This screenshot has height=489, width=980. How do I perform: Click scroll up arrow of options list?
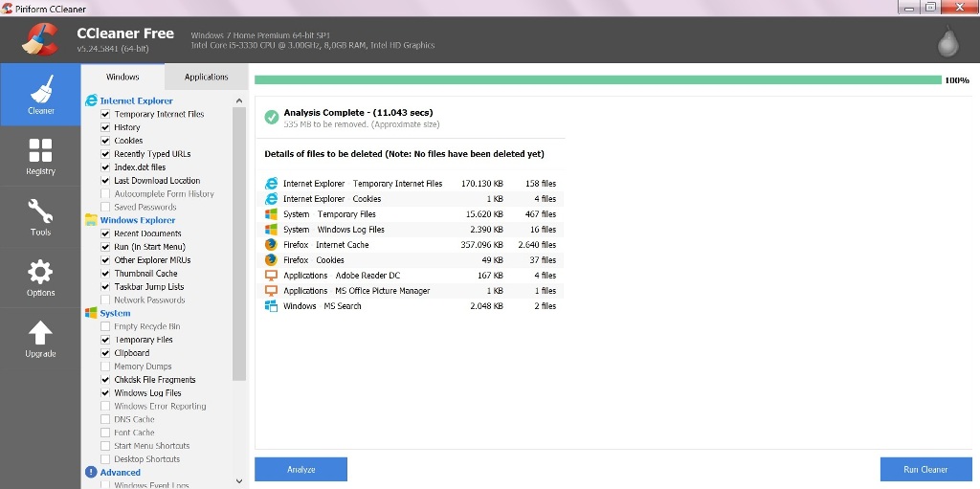pyautogui.click(x=239, y=100)
